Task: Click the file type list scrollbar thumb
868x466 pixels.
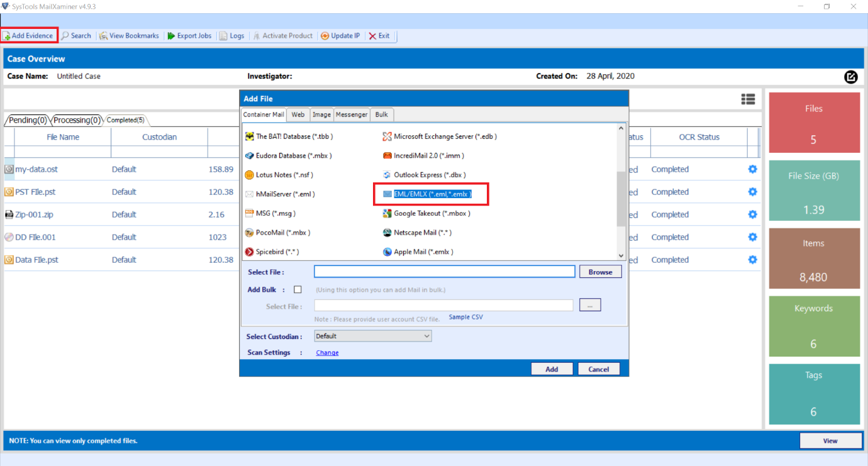Action: point(621,199)
